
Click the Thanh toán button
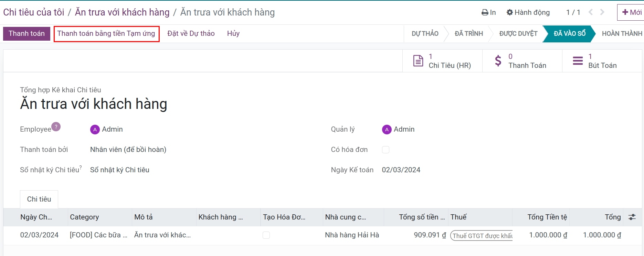tap(27, 33)
